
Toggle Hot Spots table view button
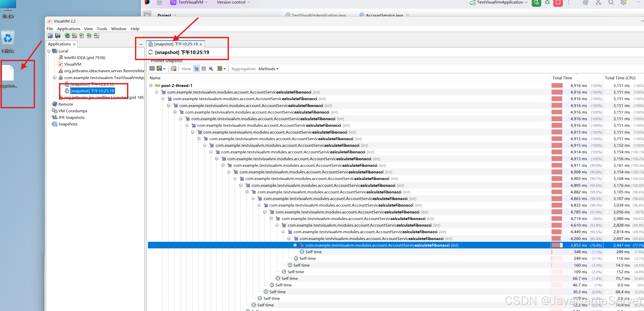204,69
